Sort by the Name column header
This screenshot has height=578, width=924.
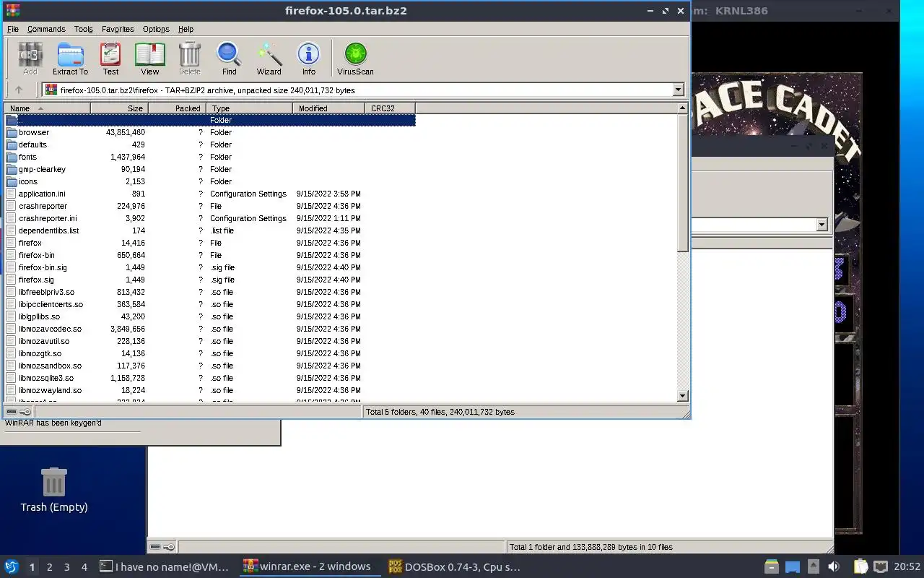47,108
